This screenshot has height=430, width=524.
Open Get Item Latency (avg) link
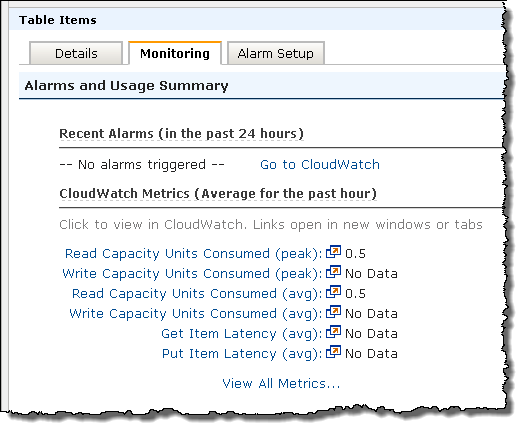pyautogui.click(x=242, y=334)
